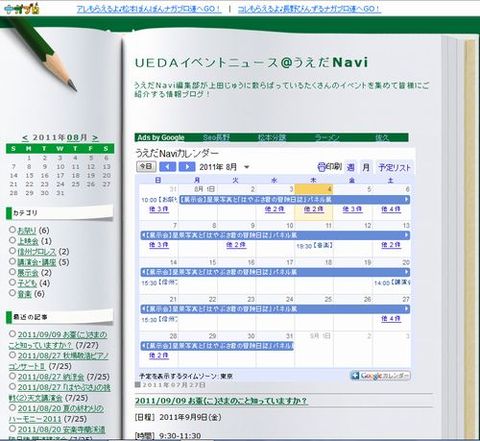480x441 pixels.
Task: Show next month with blue right arrow
Action: click(x=187, y=166)
